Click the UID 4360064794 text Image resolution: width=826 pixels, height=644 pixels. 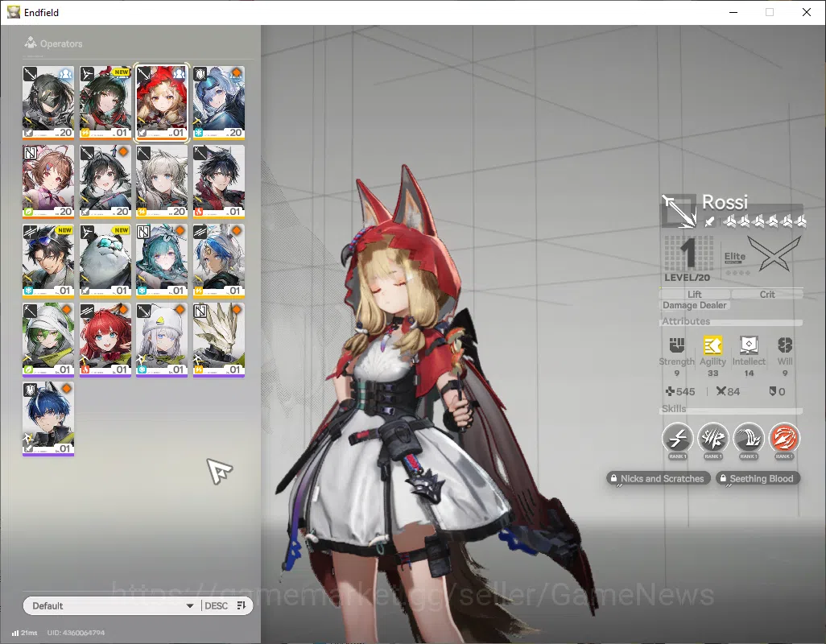pos(76,633)
